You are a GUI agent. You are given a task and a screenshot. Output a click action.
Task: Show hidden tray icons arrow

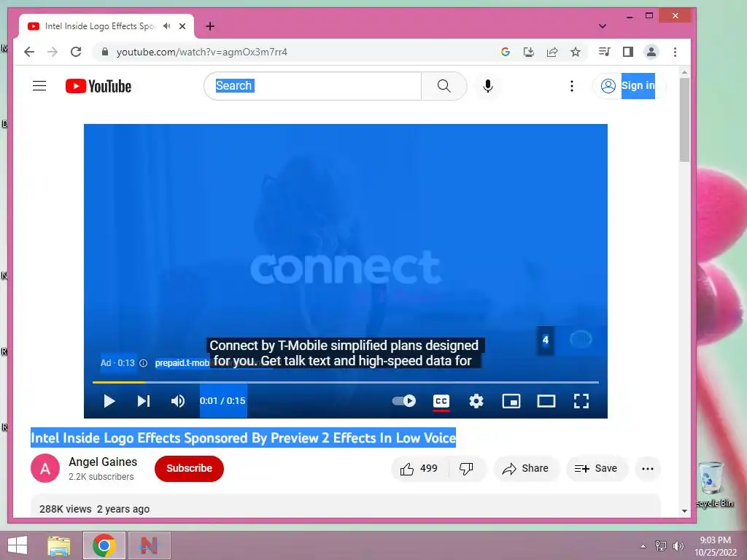point(643,545)
